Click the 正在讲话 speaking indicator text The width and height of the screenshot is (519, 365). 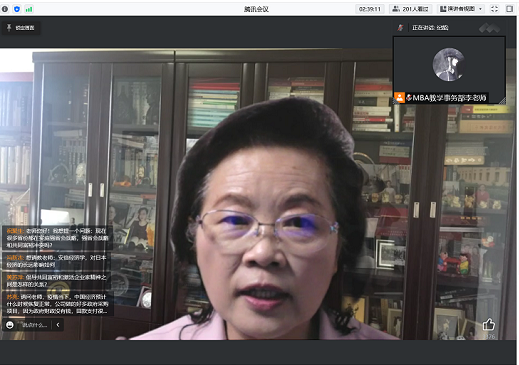[430, 28]
